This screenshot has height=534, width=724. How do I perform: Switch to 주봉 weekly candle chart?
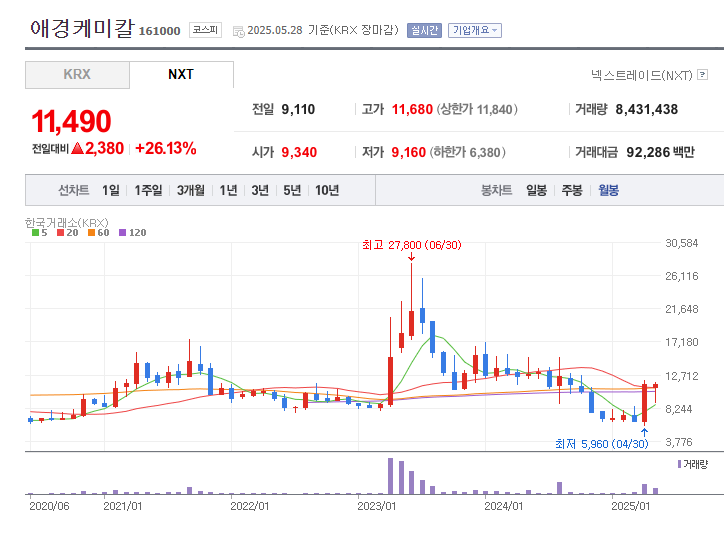572,190
